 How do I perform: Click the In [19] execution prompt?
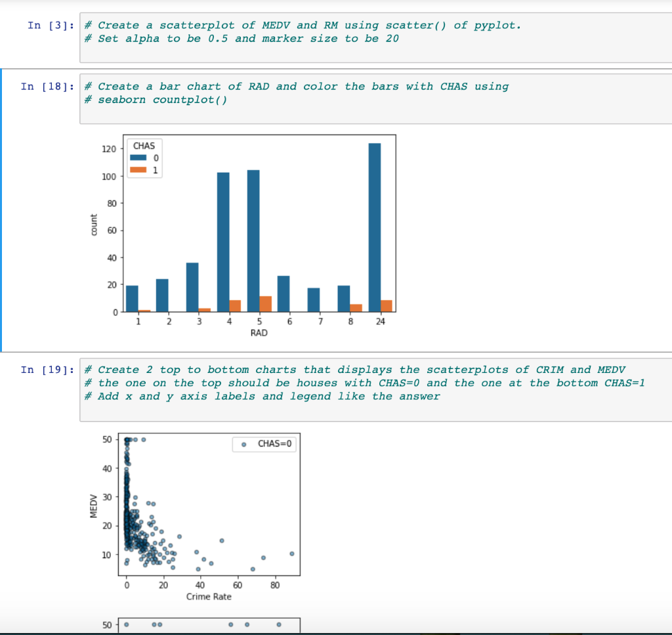click(46, 370)
